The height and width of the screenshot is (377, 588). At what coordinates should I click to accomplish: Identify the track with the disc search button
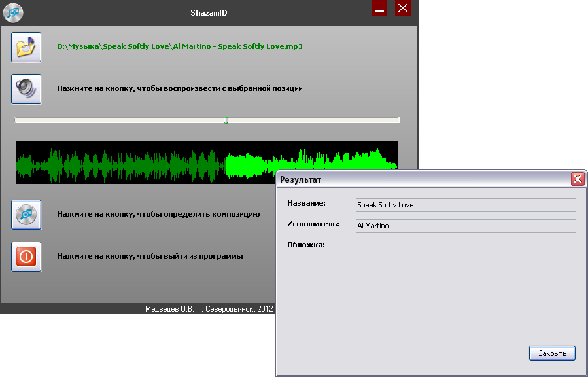pyautogui.click(x=26, y=215)
